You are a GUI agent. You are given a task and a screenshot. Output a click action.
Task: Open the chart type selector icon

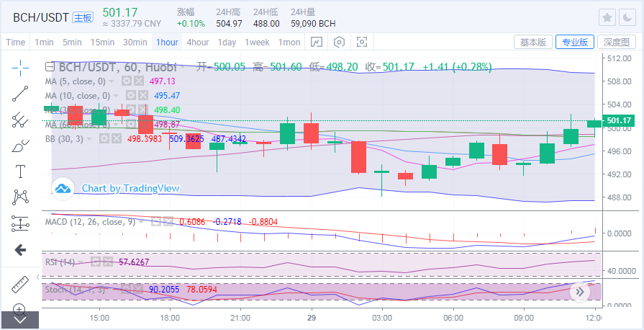click(x=317, y=42)
